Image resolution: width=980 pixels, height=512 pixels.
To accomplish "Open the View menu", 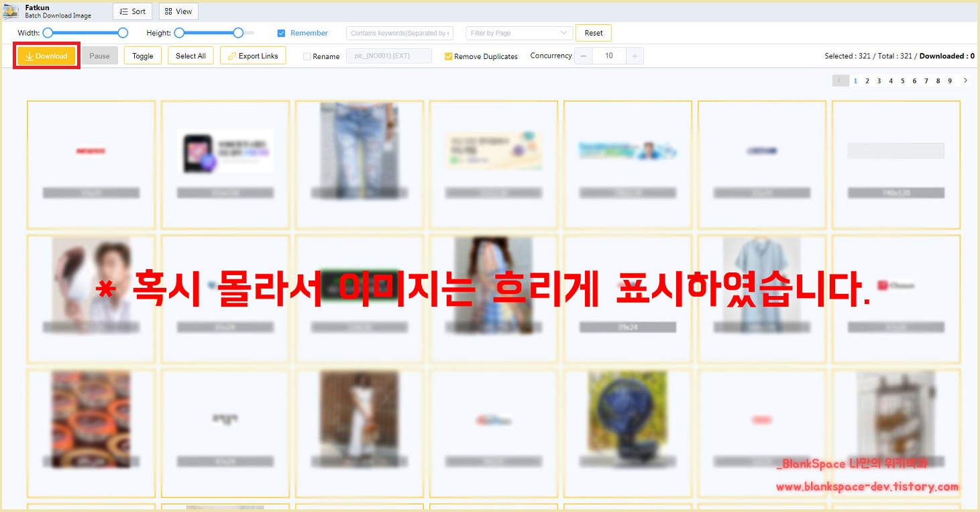I will point(178,11).
